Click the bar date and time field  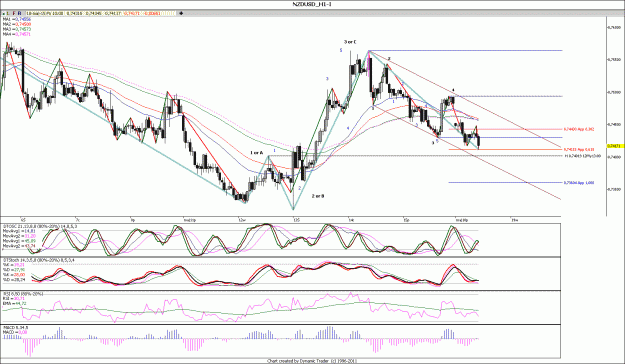(x=45, y=14)
